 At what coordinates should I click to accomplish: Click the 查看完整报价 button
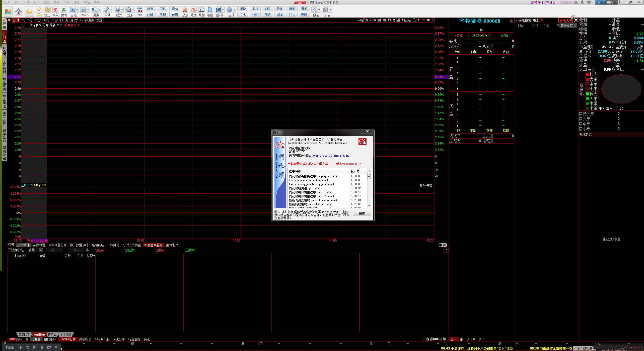tap(481, 35)
